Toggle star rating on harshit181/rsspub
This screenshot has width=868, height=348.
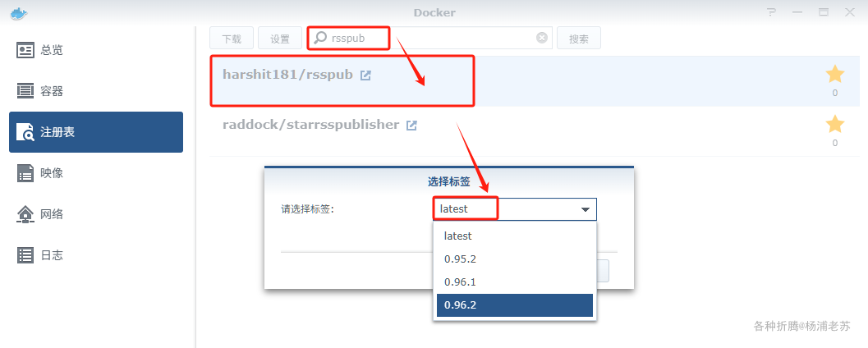click(835, 74)
